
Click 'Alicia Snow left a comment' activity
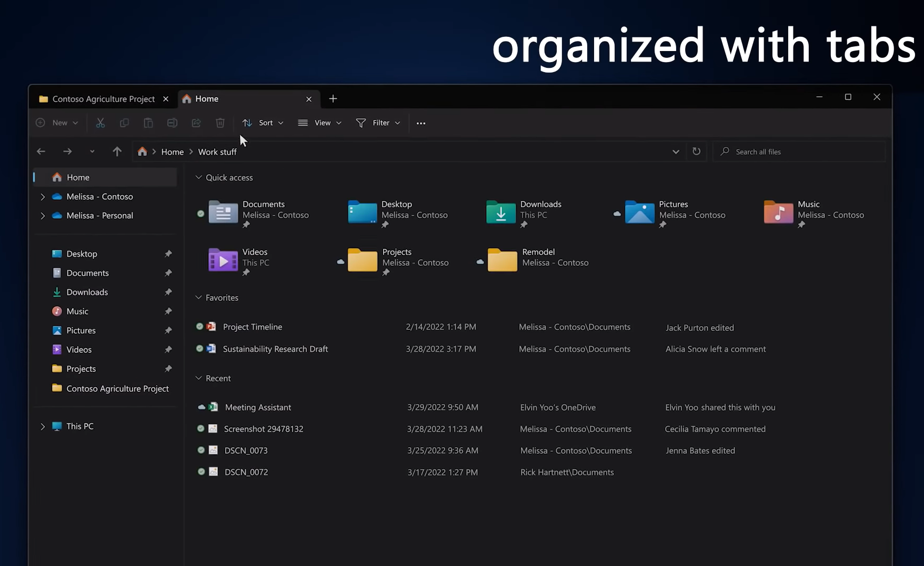tap(716, 349)
